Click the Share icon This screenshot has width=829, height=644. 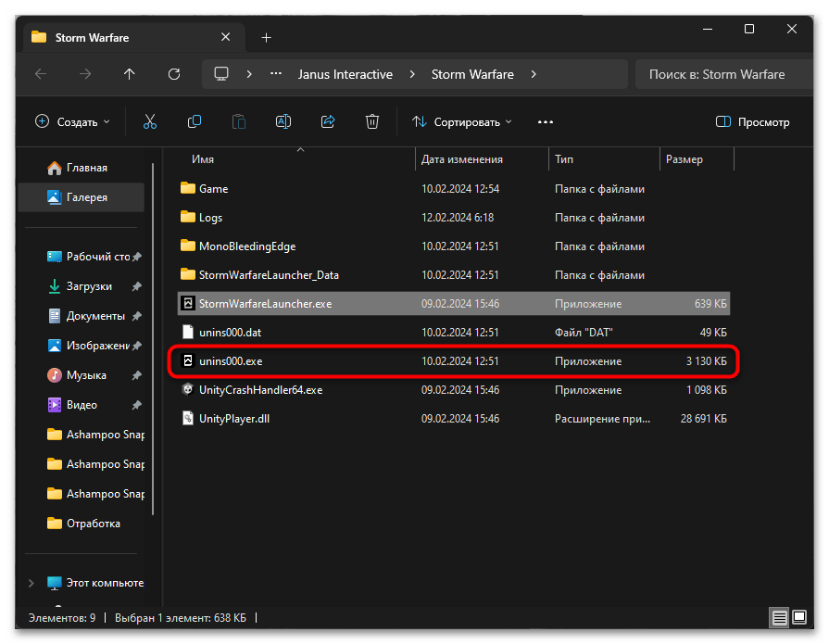[328, 122]
